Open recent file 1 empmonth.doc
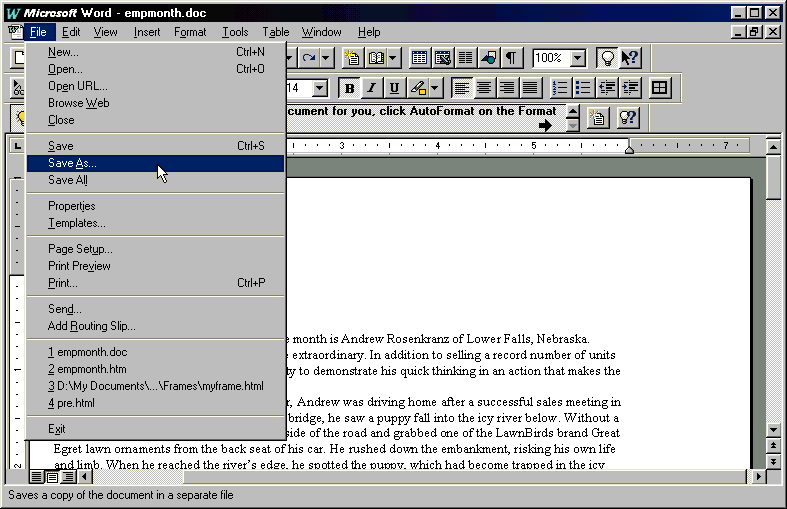The width and height of the screenshot is (787, 509). 86,352
